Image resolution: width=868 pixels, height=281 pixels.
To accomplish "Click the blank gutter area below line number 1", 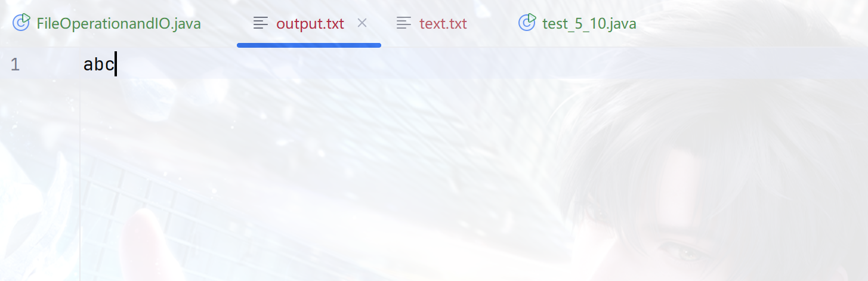I will [x=39, y=179].
